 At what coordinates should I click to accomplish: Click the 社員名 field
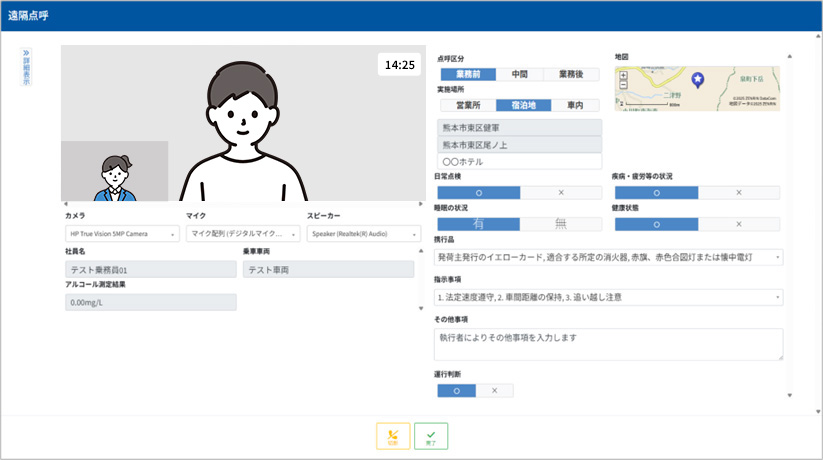151,270
